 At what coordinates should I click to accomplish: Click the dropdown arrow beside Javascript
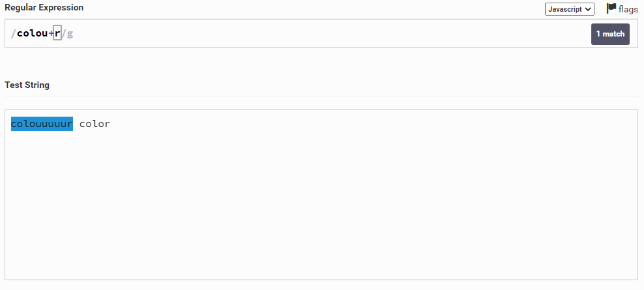click(588, 9)
